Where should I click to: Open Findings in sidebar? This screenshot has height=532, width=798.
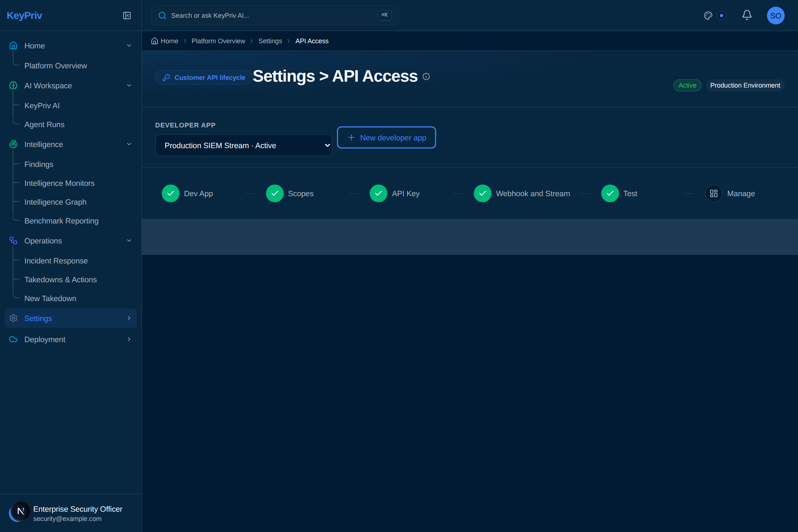click(x=39, y=164)
